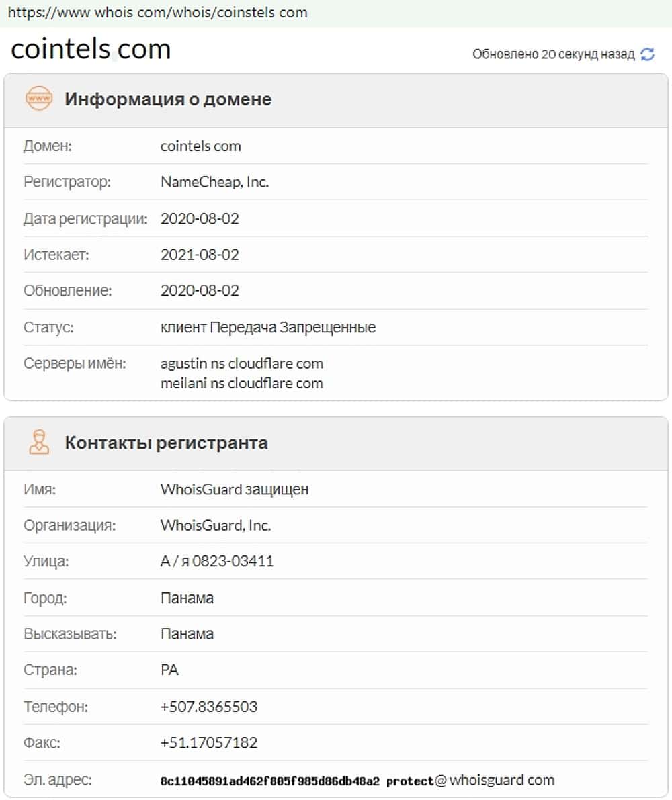Viewport: 672px width, 800px height.
Task: Click the fax number +51.17057182
Action: [209, 743]
